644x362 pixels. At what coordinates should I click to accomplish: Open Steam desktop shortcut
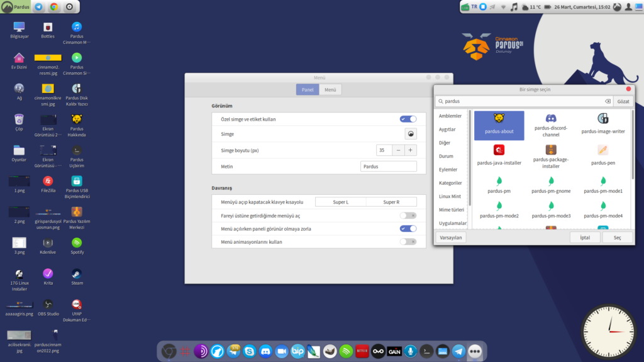point(77,277)
